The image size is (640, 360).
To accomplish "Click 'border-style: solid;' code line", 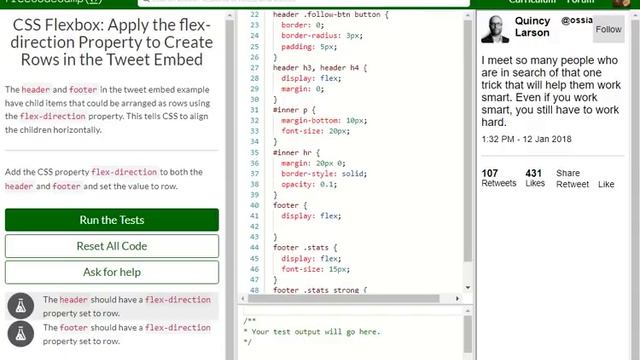I will (x=324, y=173).
